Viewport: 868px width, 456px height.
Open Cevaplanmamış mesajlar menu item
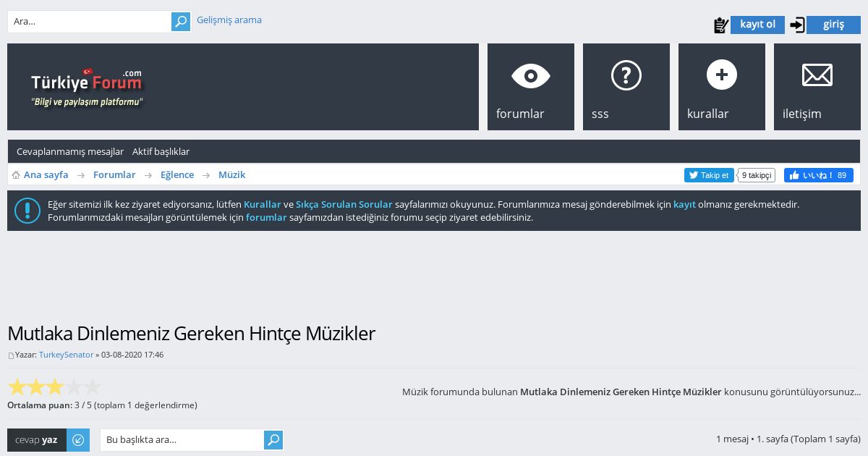(70, 151)
